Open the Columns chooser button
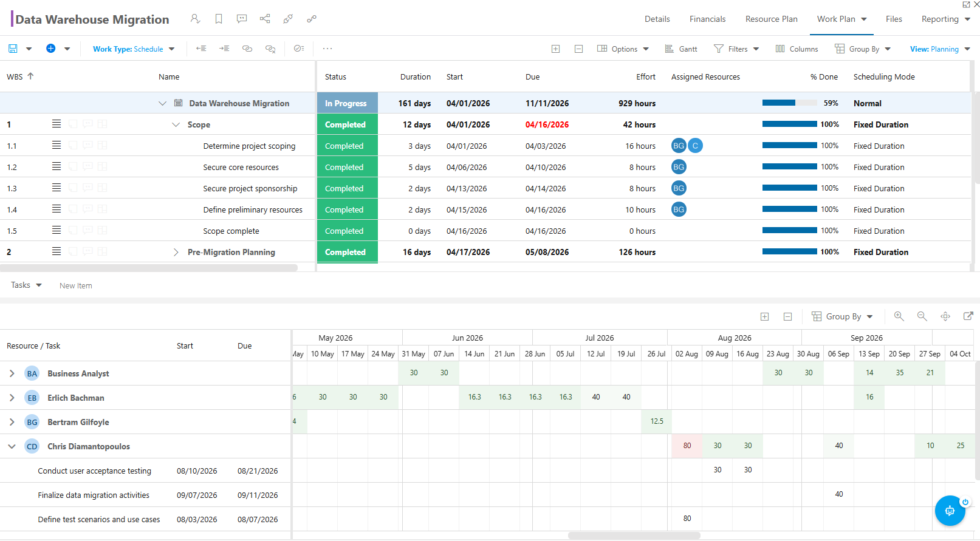 797,49
